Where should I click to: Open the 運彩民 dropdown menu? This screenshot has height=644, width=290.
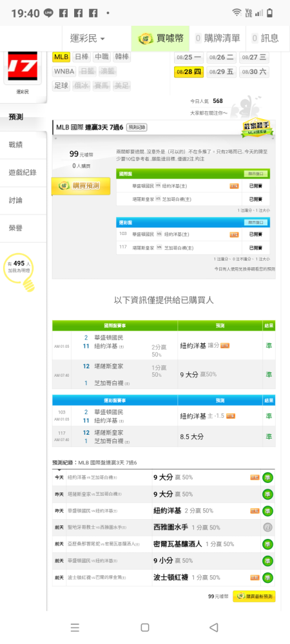pos(88,39)
